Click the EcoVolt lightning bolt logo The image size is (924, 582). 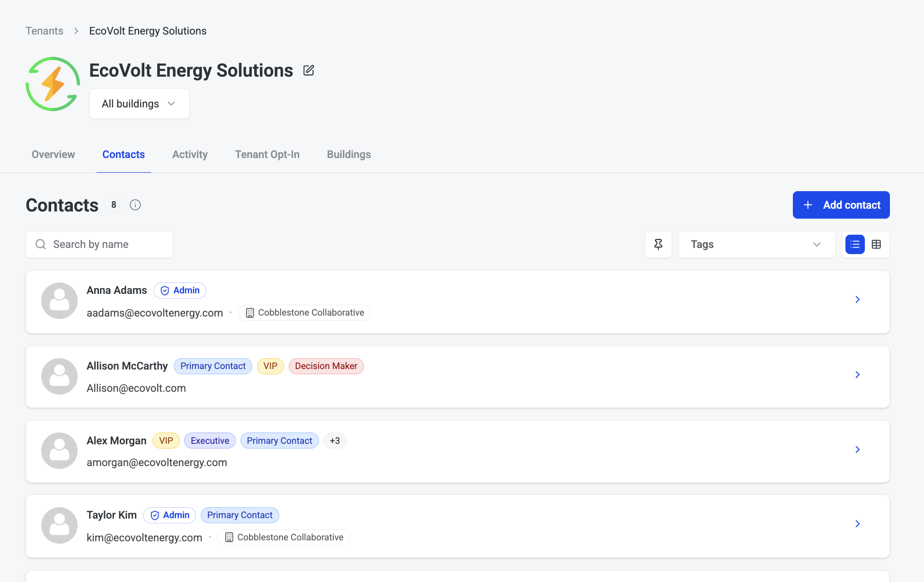point(53,84)
